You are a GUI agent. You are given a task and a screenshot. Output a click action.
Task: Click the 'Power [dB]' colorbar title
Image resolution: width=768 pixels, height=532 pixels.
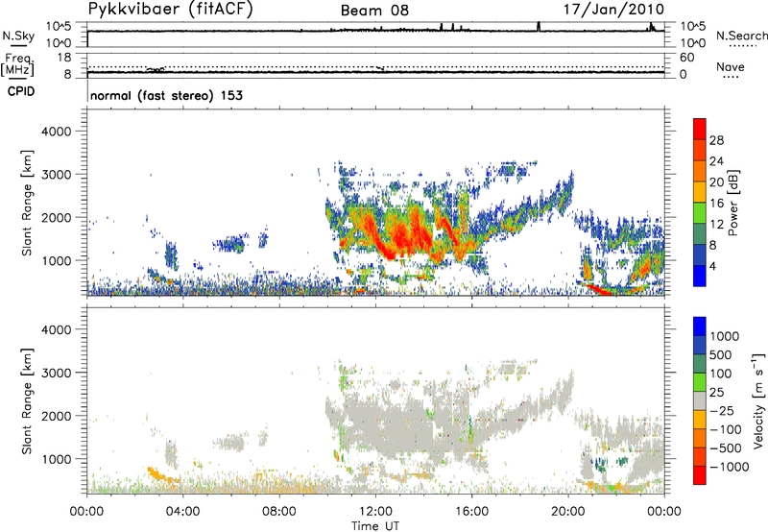[x=732, y=203]
